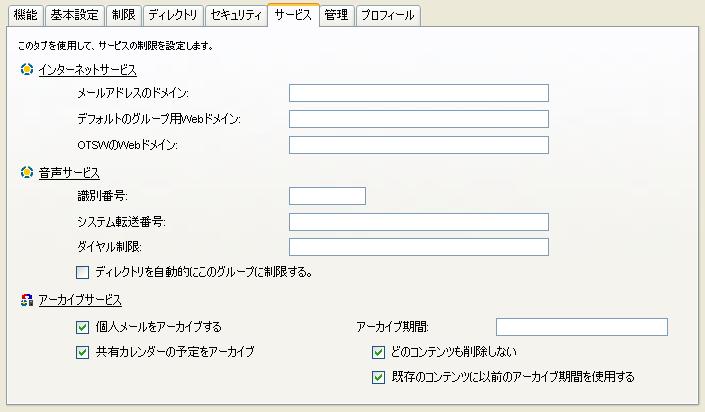The height and width of the screenshot is (412, 705).
Task: Focus the アーカイブ期間 input field
Action: pos(582,327)
